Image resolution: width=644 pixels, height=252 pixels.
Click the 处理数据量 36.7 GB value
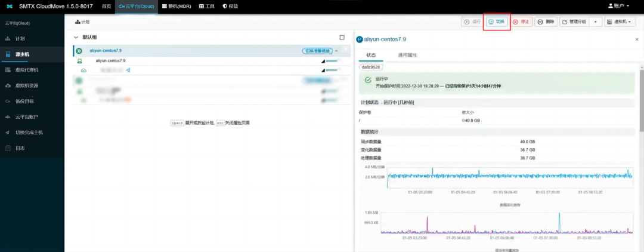[527, 158]
